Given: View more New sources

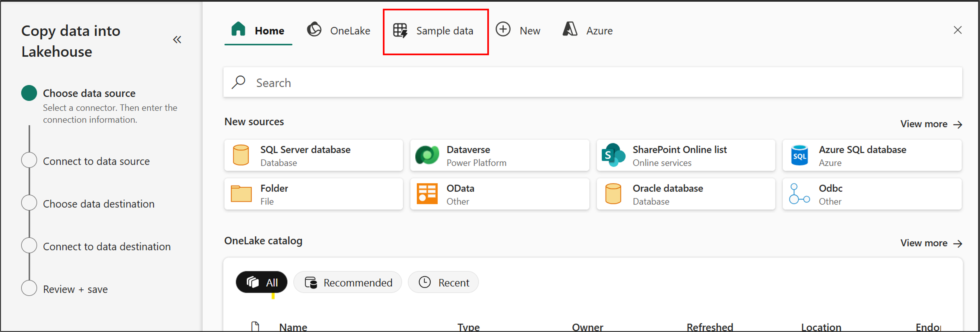Looking at the screenshot, I should click(x=930, y=124).
